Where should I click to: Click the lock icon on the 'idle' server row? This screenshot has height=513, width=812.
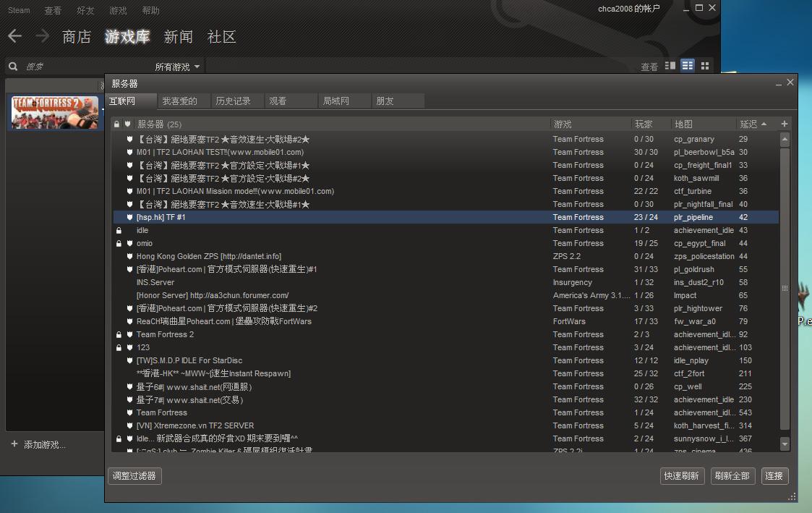pyautogui.click(x=119, y=230)
